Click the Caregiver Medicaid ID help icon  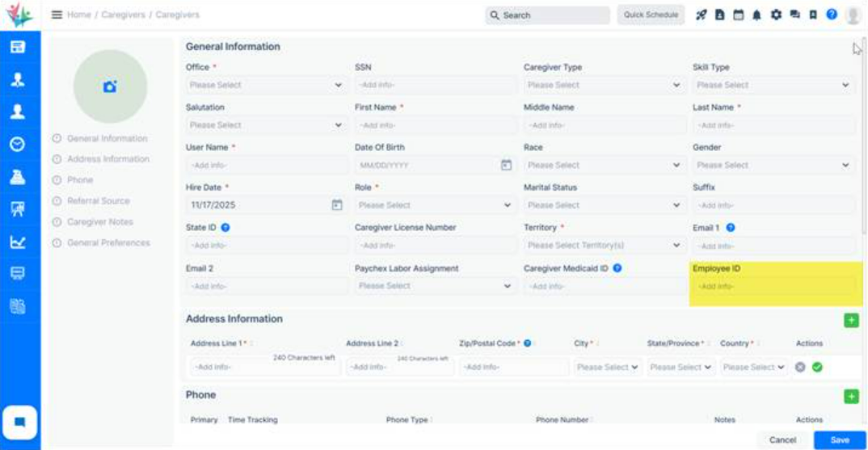pyautogui.click(x=617, y=268)
